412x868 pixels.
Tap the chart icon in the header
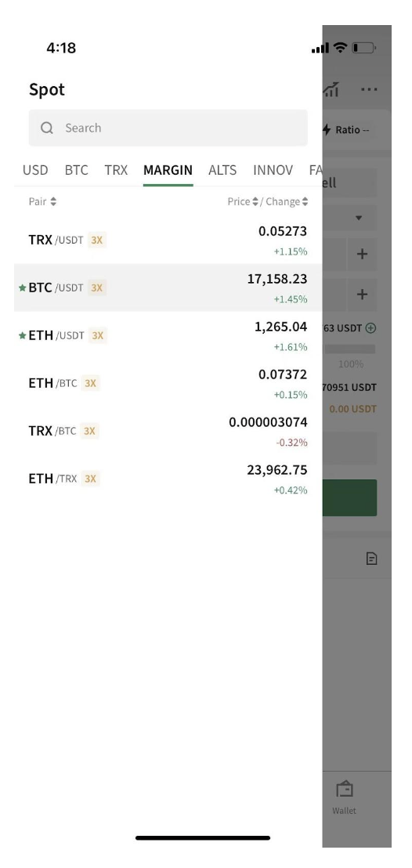pos(331,89)
